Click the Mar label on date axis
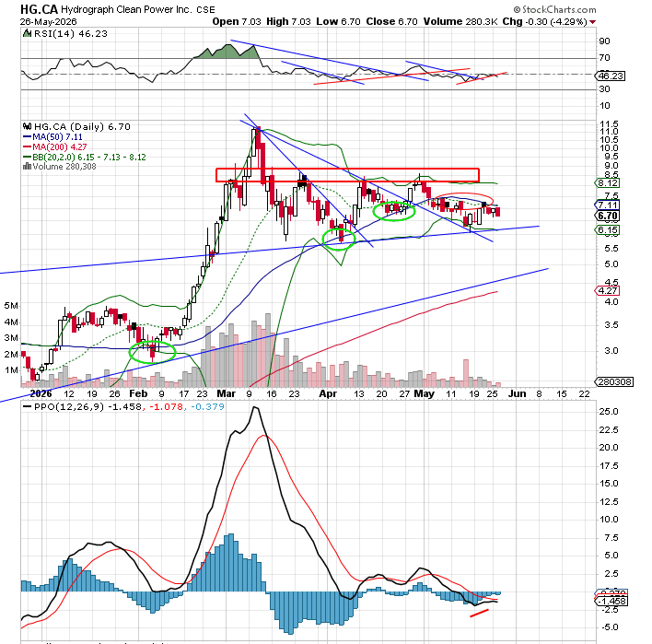This screenshot has width=652, height=644. pos(227,394)
